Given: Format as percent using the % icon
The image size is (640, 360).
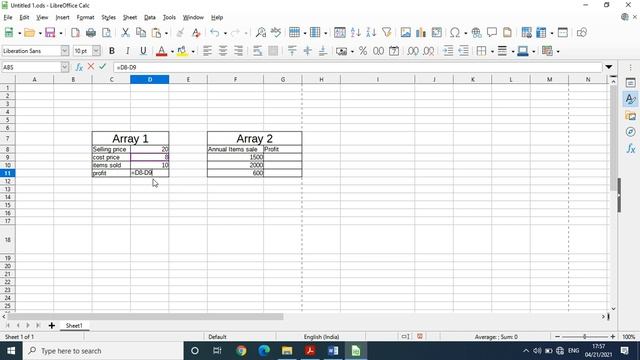Looking at the screenshot, I should [x=362, y=51].
